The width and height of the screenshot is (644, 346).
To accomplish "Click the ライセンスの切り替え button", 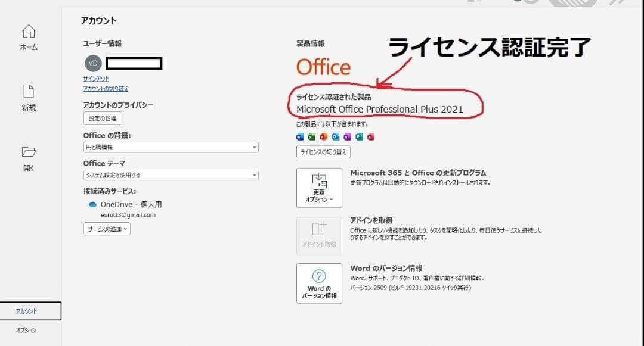I will [323, 152].
